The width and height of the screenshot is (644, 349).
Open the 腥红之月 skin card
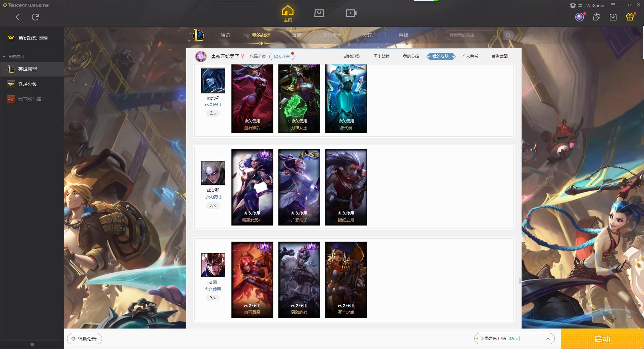pyautogui.click(x=346, y=187)
